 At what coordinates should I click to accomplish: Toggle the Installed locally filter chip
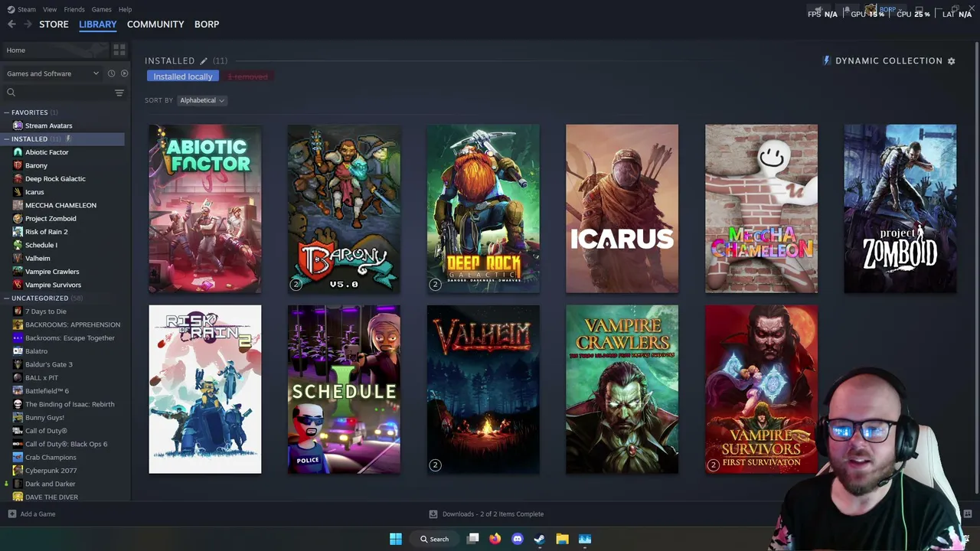(x=183, y=77)
